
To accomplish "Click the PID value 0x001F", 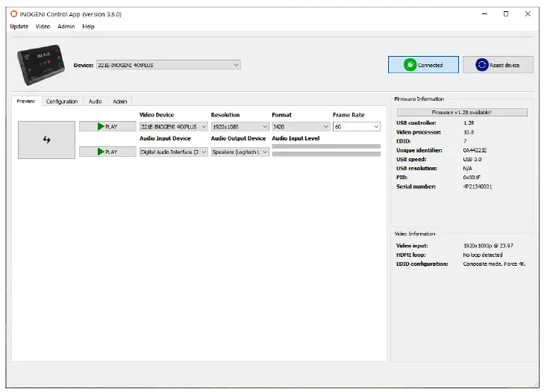I will [x=472, y=178].
